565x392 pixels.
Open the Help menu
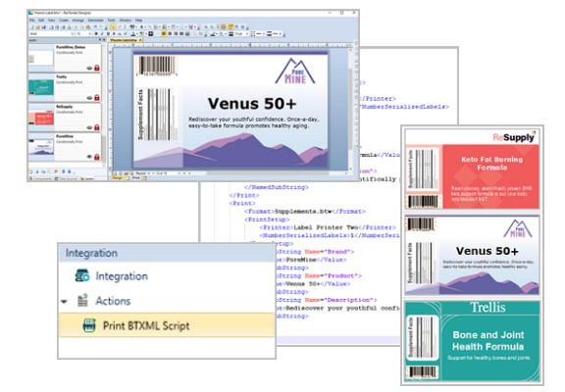pyautogui.click(x=138, y=21)
